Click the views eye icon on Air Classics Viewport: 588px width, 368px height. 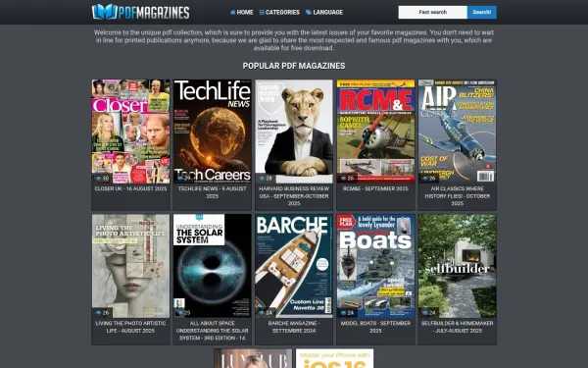424,179
